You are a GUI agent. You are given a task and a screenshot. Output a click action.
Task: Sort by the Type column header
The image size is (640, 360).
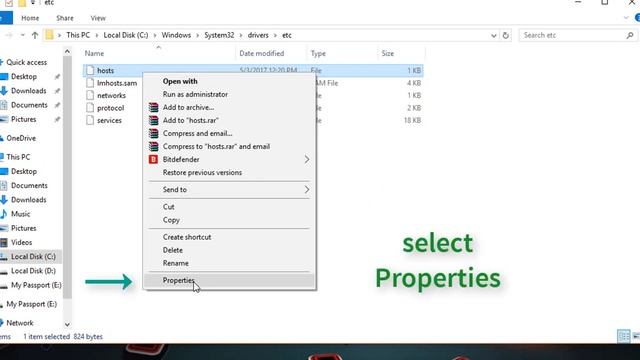point(318,53)
